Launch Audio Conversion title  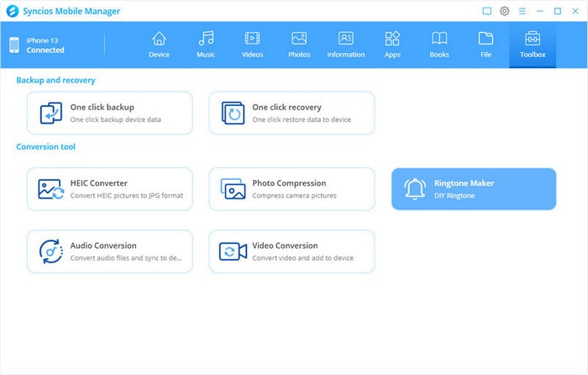[x=103, y=246]
